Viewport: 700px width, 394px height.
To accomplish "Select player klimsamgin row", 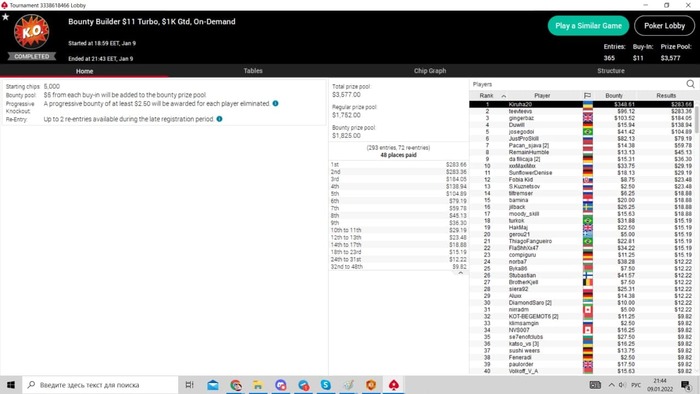I will pos(582,323).
